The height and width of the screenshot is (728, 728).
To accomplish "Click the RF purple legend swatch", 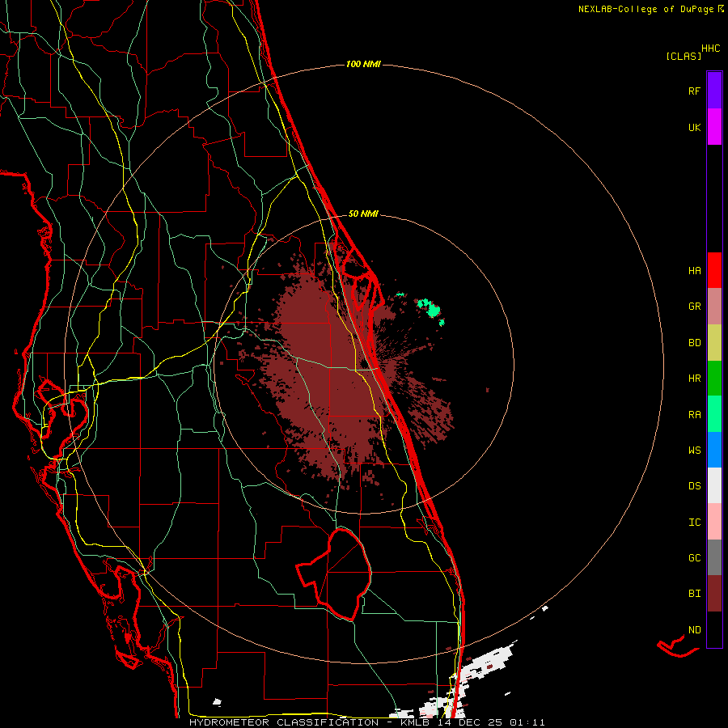I will click(x=714, y=91).
